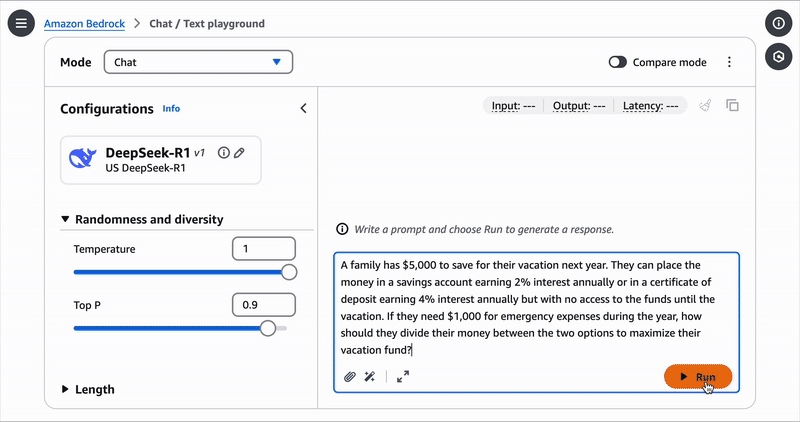Expand the Length section
800x422 pixels.
pos(66,389)
